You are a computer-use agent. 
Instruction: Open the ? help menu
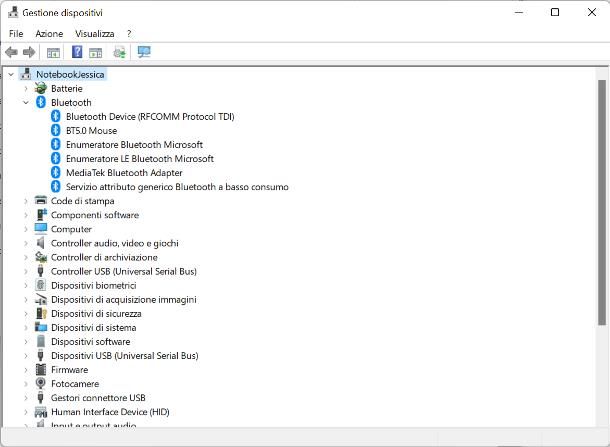coord(129,34)
